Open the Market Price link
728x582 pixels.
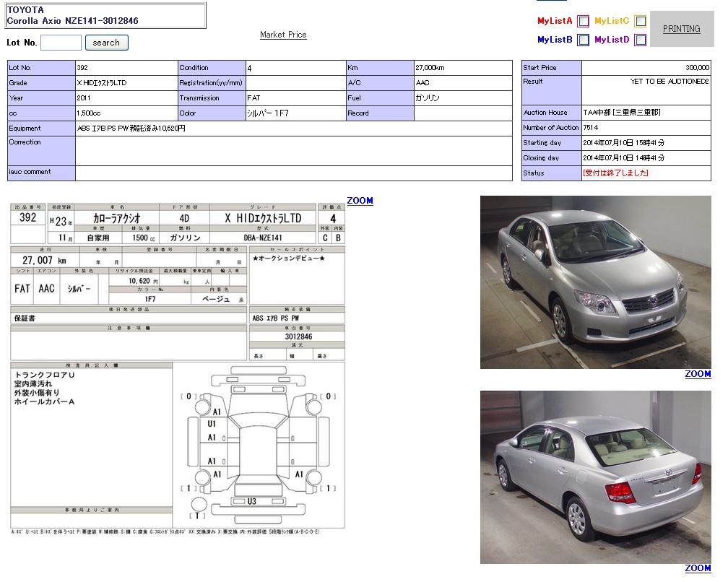pos(283,35)
